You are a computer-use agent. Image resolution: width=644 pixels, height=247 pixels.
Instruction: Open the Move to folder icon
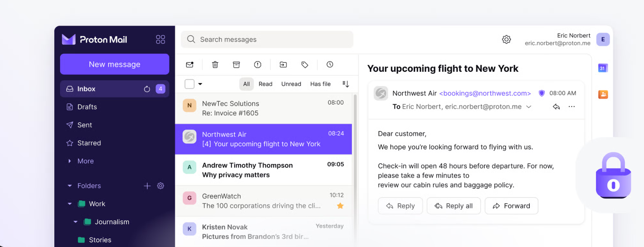[x=283, y=64]
